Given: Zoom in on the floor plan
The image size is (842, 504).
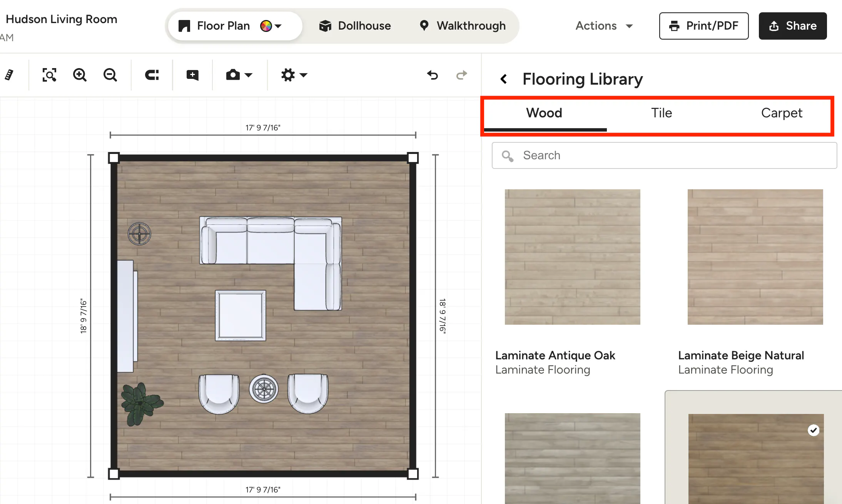Looking at the screenshot, I should pyautogui.click(x=80, y=75).
